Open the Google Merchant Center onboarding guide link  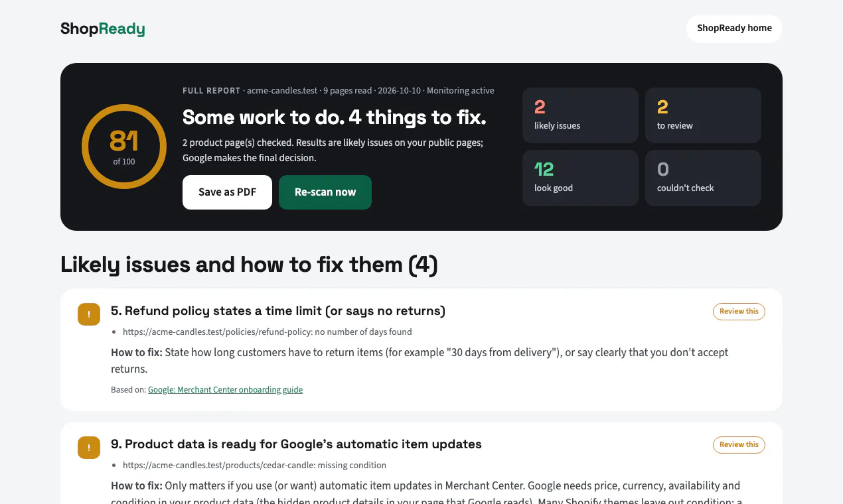[225, 390]
